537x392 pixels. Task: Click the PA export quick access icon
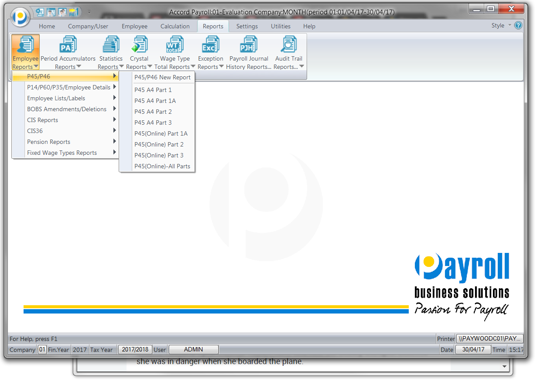coord(73,12)
